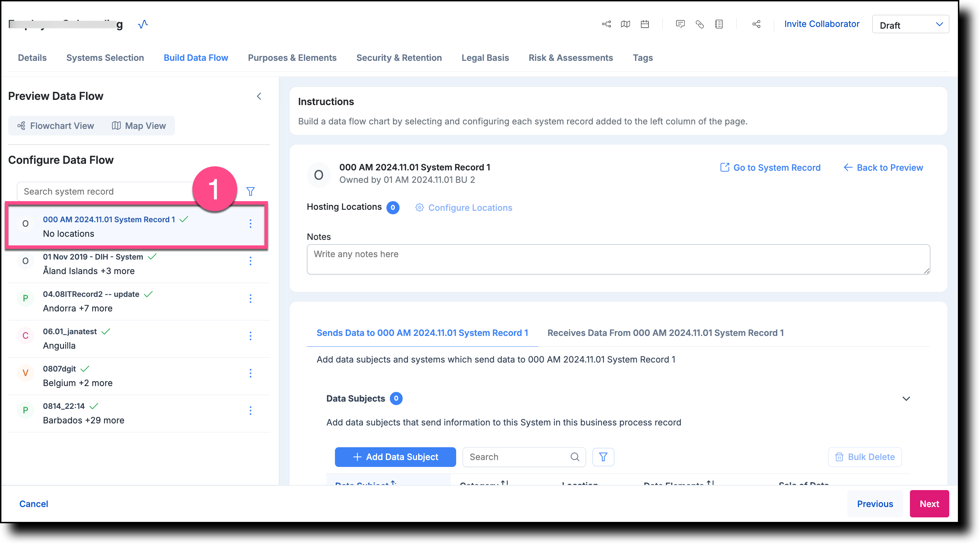Select the Receives Data From tab
This screenshot has width=980, height=544.
pos(665,333)
